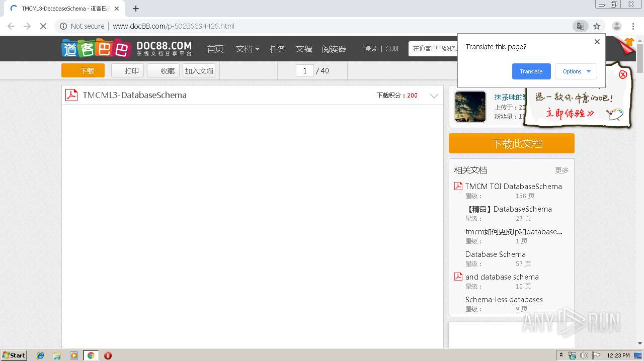Image resolution: width=644 pixels, height=362 pixels.
Task: Open tmcm如何更换ip和database document
Action: tap(514, 231)
